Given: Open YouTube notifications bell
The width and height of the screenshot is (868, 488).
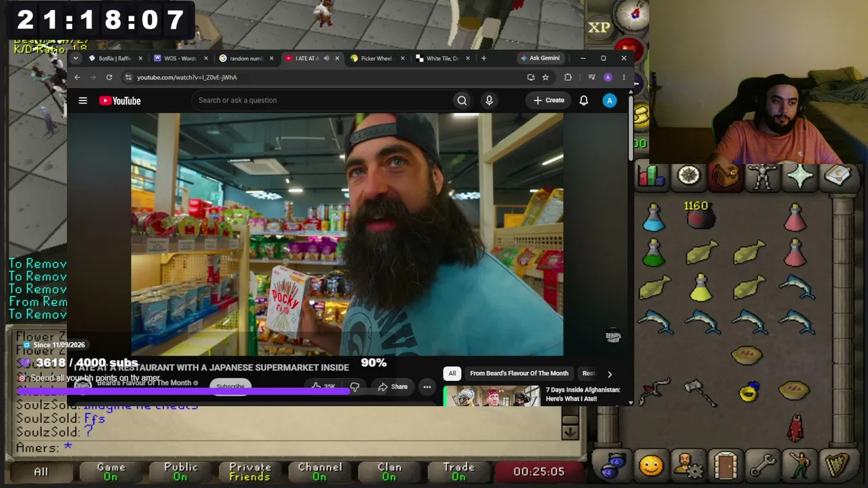Looking at the screenshot, I should pos(583,100).
